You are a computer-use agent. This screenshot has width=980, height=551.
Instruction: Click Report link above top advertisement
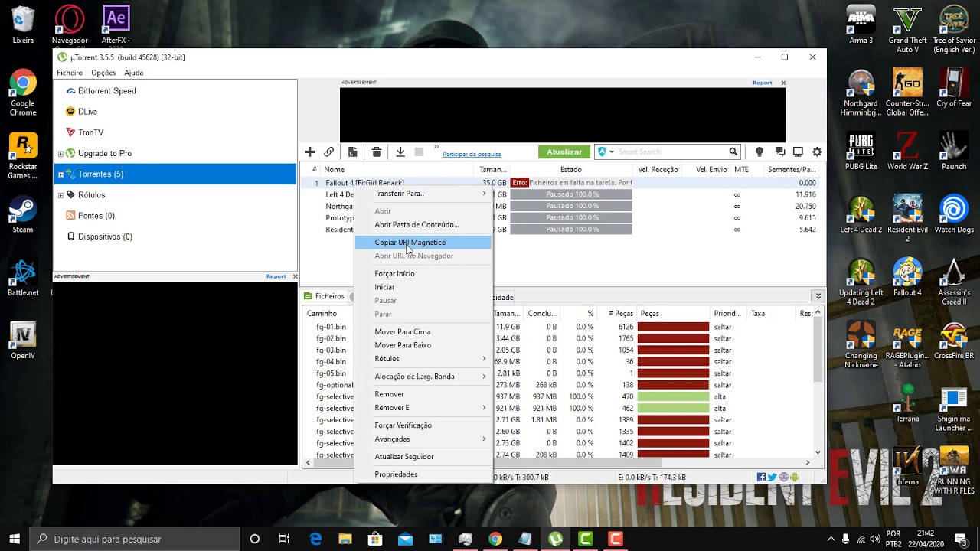(x=763, y=83)
